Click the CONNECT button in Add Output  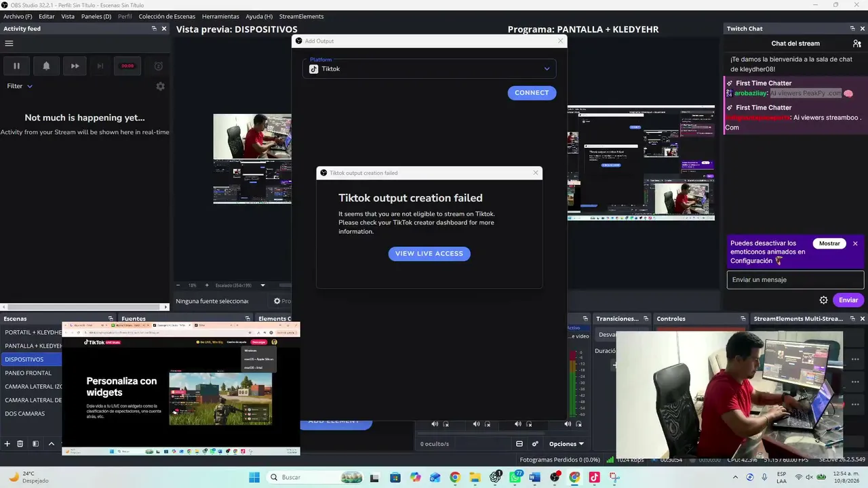[532, 93]
